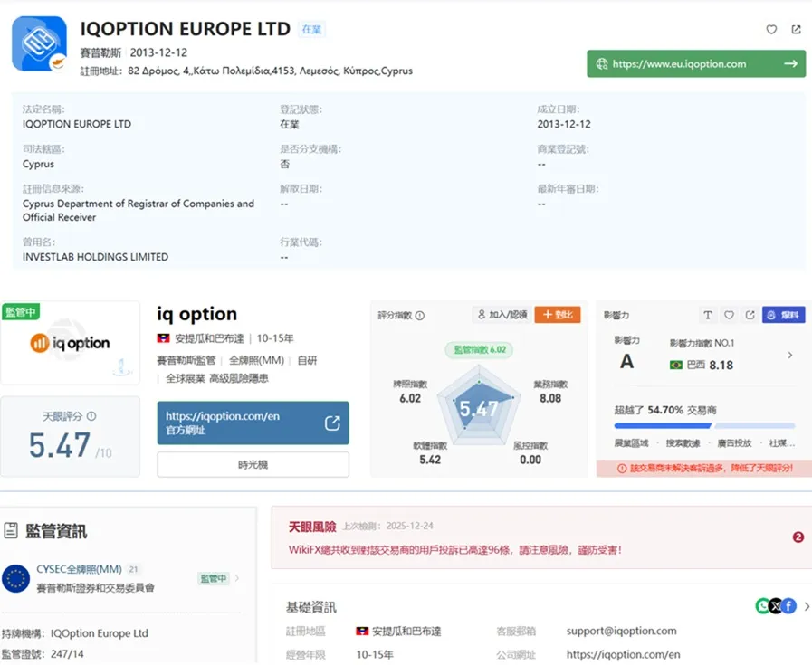Click the 在業 status badge next to company name
This screenshot has width=812, height=665.
click(311, 30)
